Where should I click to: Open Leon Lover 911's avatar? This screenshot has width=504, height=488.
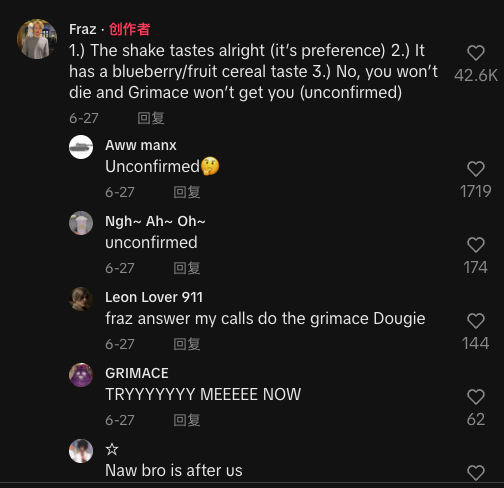[x=81, y=299]
